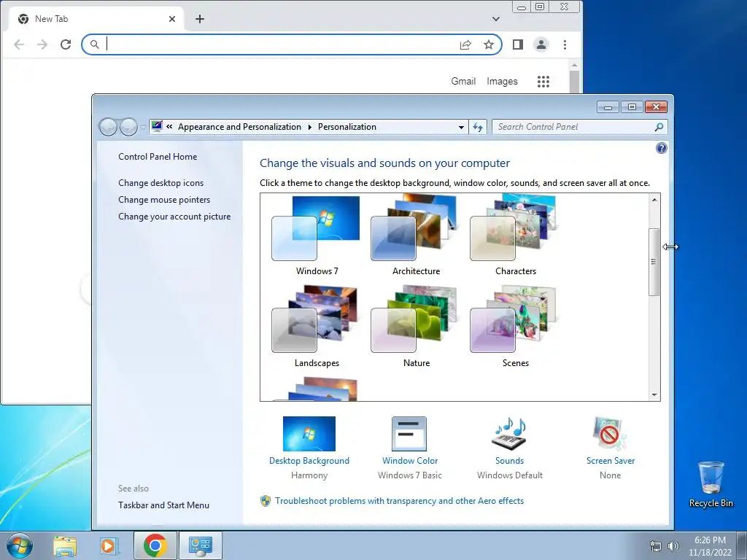The height and width of the screenshot is (560, 747).
Task: Click the Control Panel back button
Action: coord(108,127)
